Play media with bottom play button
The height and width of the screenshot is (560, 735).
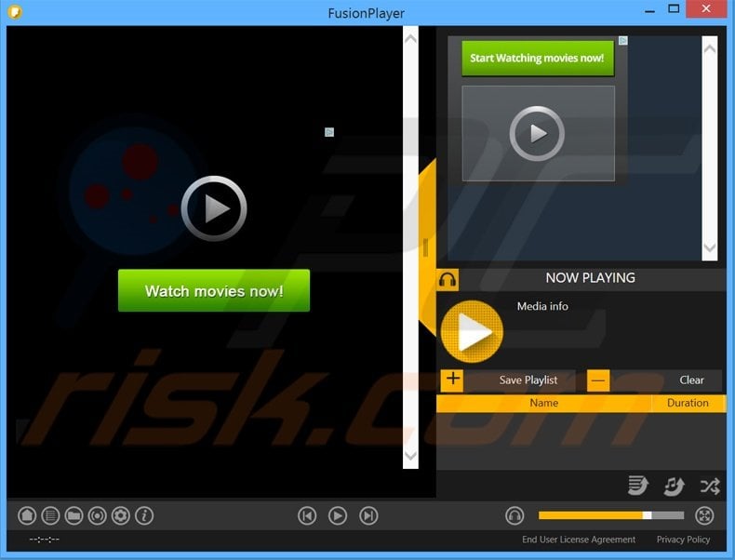(338, 515)
